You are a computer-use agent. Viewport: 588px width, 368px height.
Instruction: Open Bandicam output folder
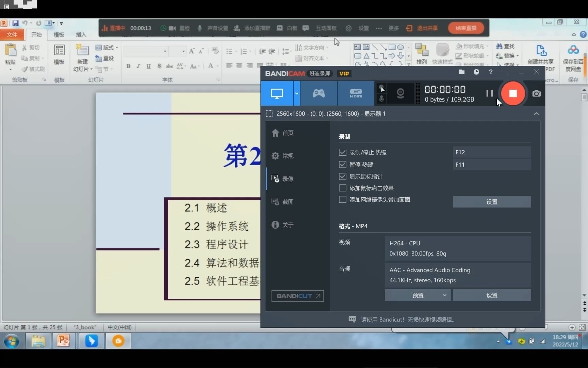pos(461,72)
